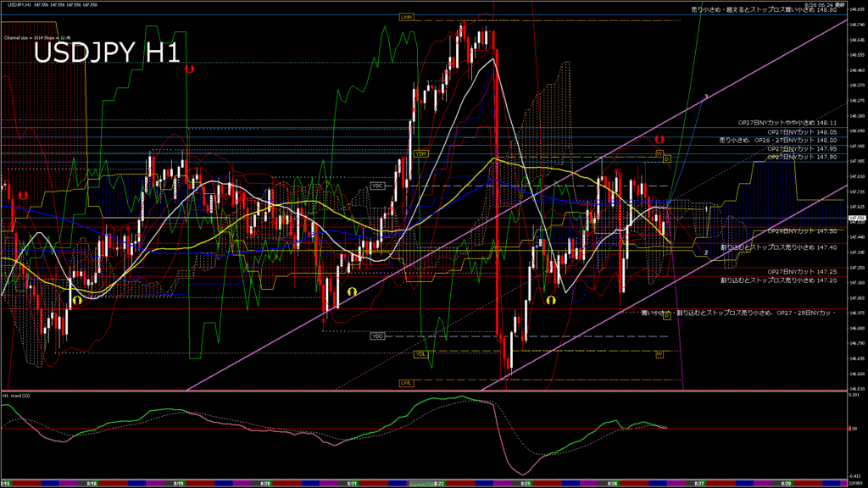
Task: Click the 8/22 date on time axis
Action: [439, 483]
